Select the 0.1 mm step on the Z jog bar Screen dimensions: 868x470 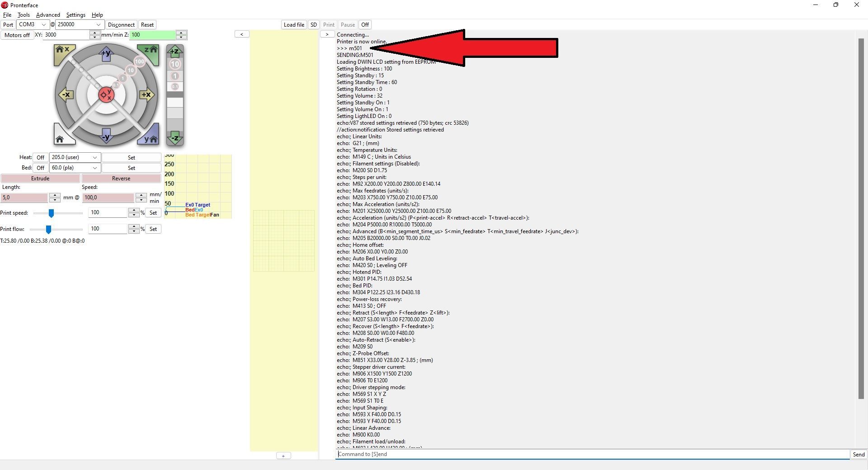175,86
